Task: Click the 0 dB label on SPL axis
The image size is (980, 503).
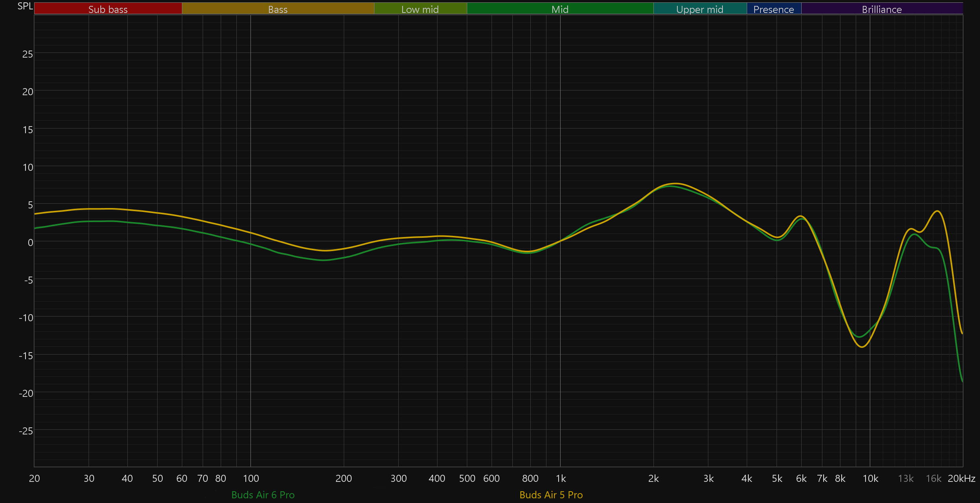Action: [x=30, y=242]
